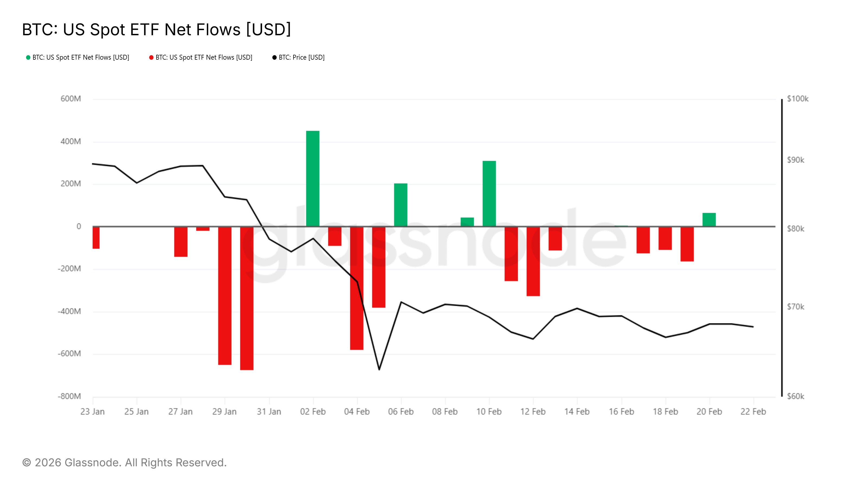Select the green inflow bar on 06 Feb

[x=401, y=205]
